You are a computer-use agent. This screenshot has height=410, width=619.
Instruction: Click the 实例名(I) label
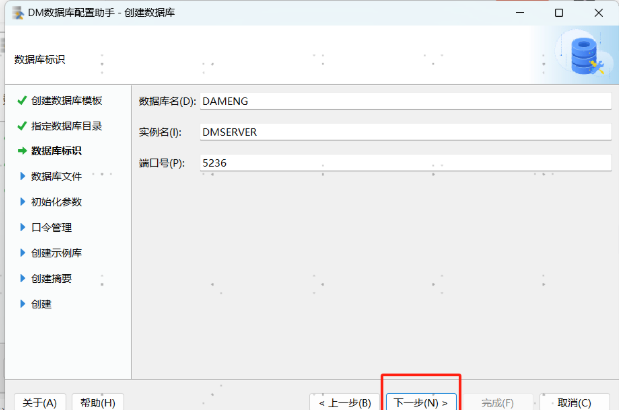(160, 132)
